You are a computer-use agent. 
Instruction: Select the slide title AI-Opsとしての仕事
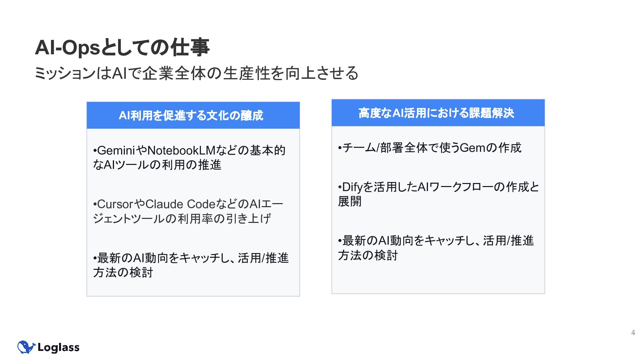(x=122, y=47)
